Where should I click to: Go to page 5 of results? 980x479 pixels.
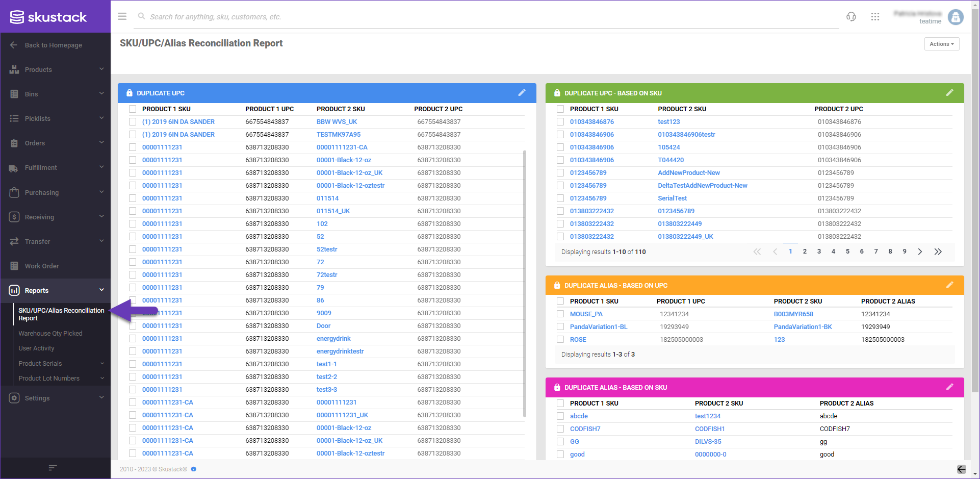point(847,251)
